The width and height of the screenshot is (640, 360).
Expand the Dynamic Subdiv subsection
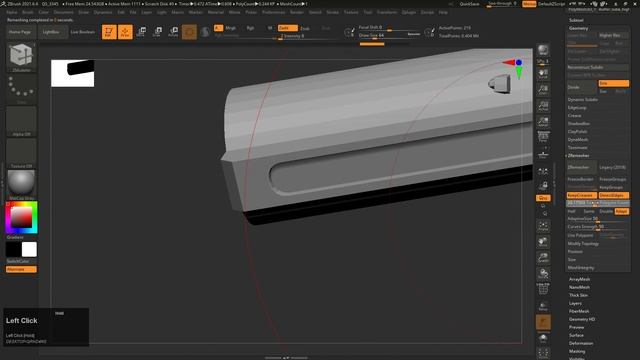click(582, 100)
